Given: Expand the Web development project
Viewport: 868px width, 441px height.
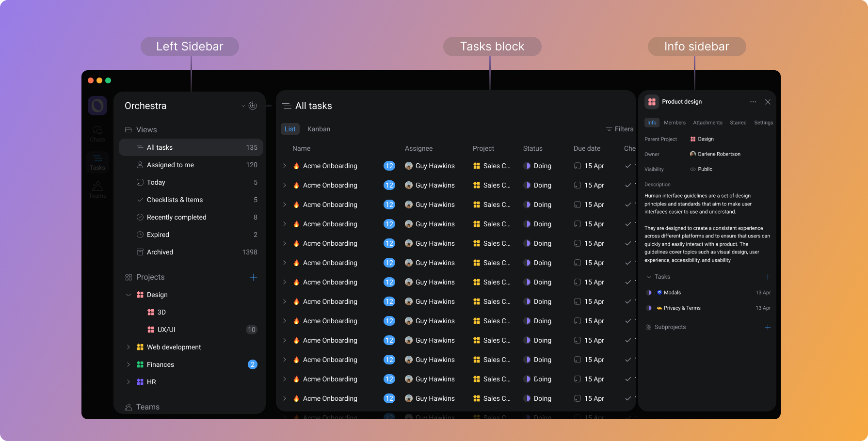Looking at the screenshot, I should pyautogui.click(x=129, y=347).
